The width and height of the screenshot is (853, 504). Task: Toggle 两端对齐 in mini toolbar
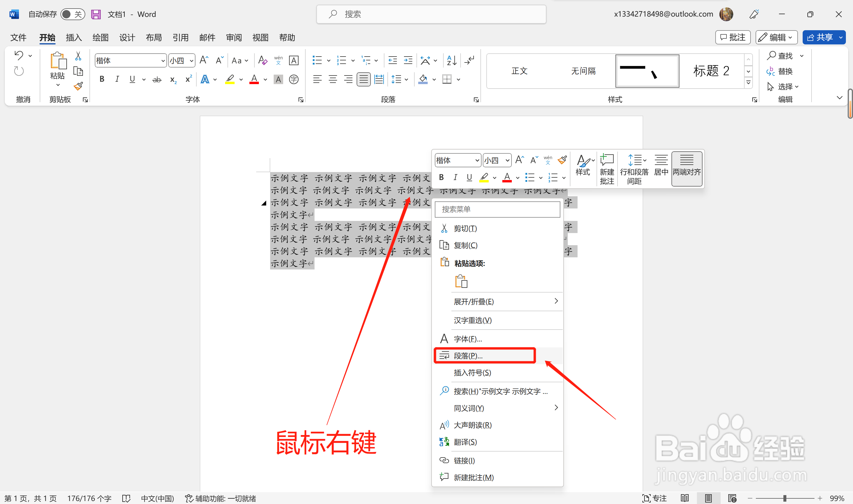(x=687, y=168)
